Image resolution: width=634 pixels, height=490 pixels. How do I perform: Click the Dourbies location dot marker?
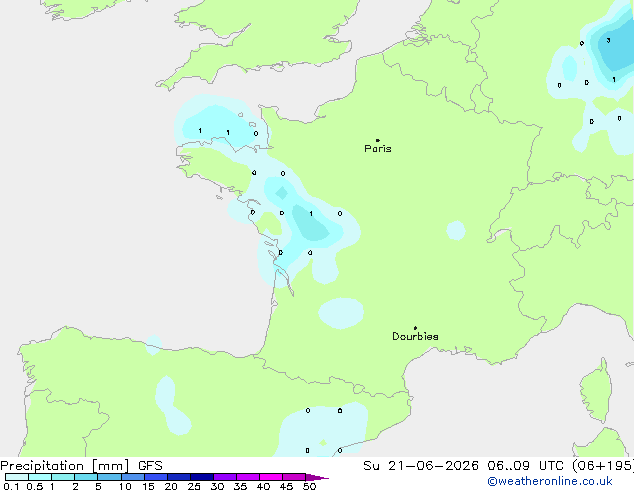[415, 328]
